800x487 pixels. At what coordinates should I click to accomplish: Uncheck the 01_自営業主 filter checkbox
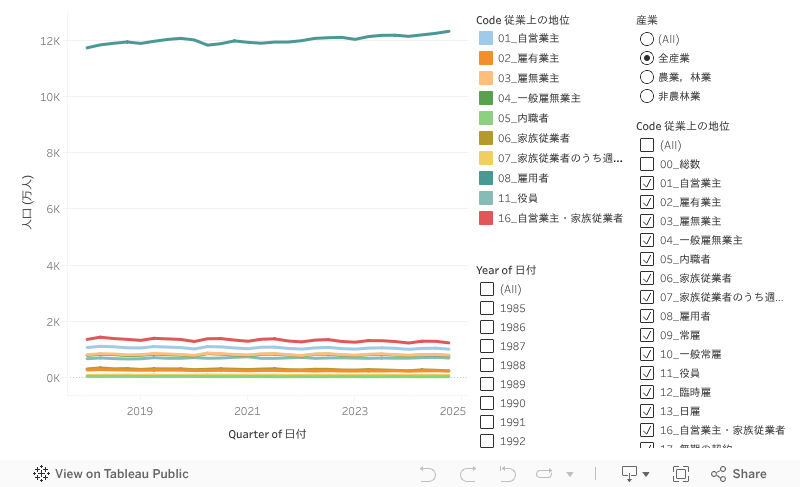click(647, 183)
